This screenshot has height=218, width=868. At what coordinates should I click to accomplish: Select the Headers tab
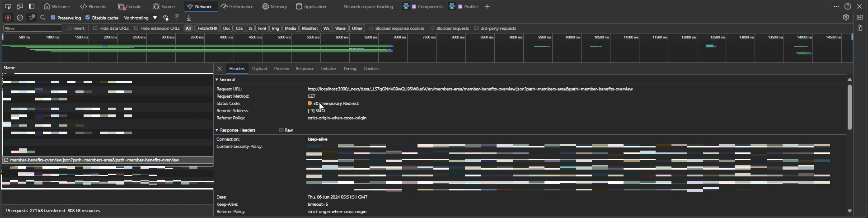click(237, 69)
